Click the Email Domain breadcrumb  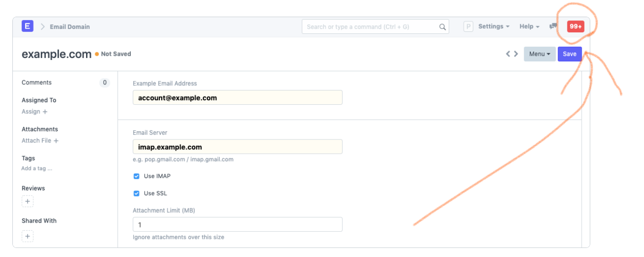pyautogui.click(x=69, y=27)
